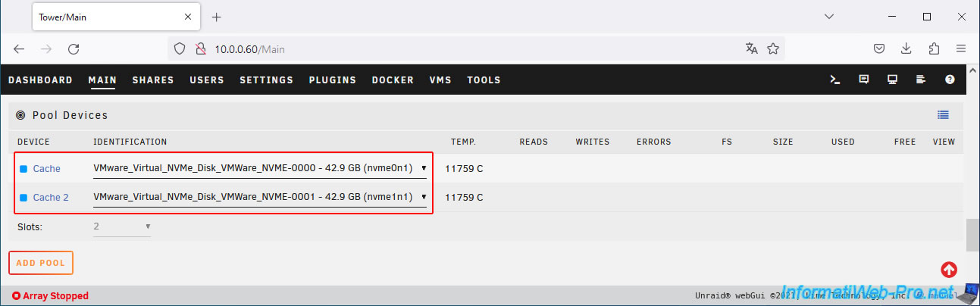Open the Docker menu
The height and width of the screenshot is (306, 980).
393,80
